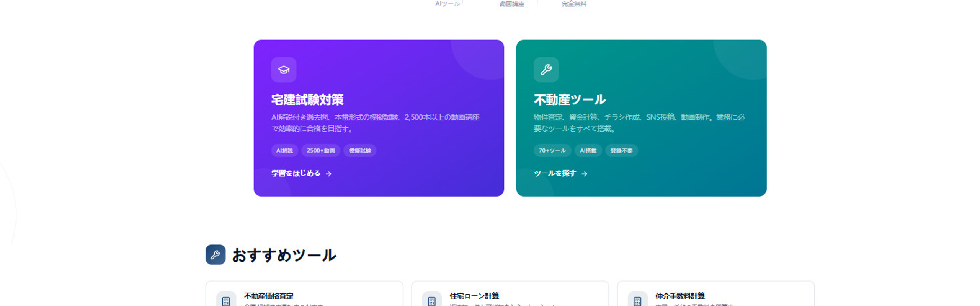Screen dimensions: 980x306
Task: Click the arrow next to ツールを探す
Action: [584, 174]
